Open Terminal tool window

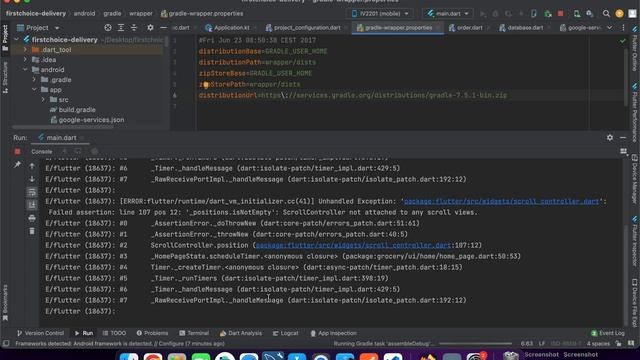194,333
